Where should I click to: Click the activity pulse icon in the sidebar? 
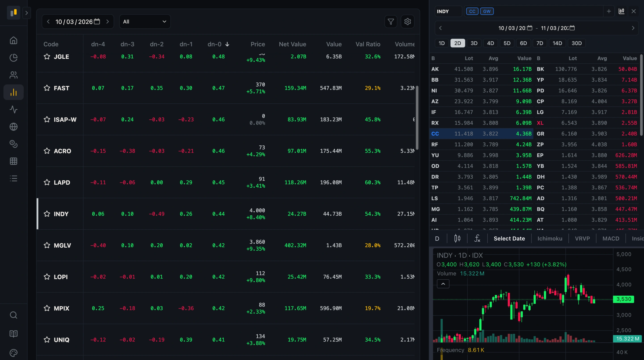tap(13, 109)
